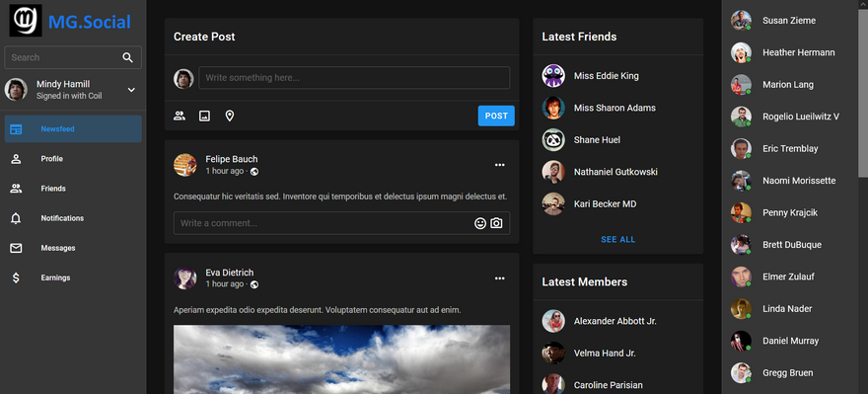The image size is (868, 394).
Task: Click Shane Huel's panda avatar
Action: coord(553,140)
